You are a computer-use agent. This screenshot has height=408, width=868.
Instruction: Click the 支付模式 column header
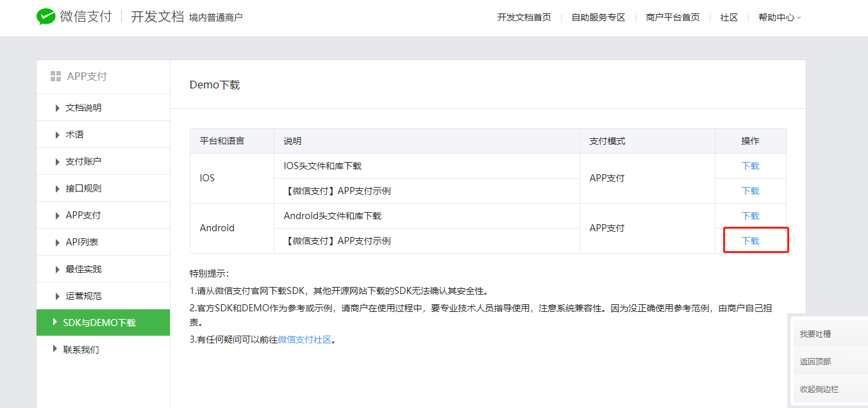click(647, 141)
